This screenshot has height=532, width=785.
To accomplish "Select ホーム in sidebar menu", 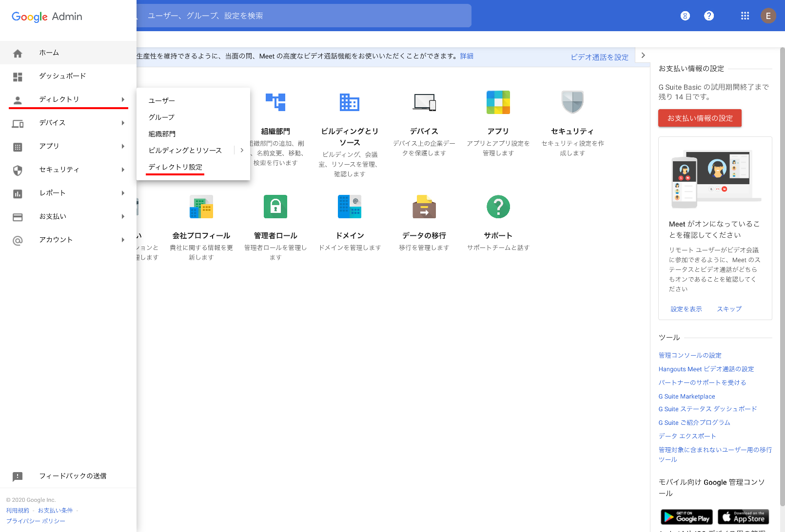I will [x=49, y=53].
